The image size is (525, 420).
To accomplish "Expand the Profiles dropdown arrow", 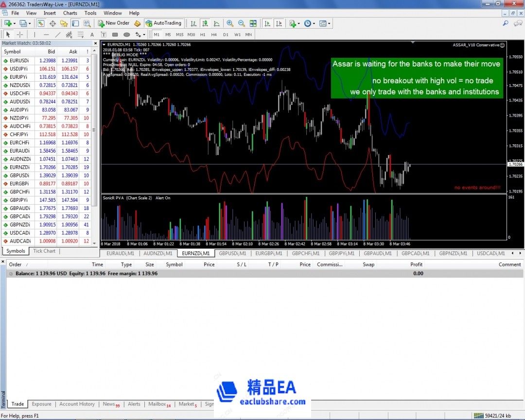I will click(x=30, y=23).
